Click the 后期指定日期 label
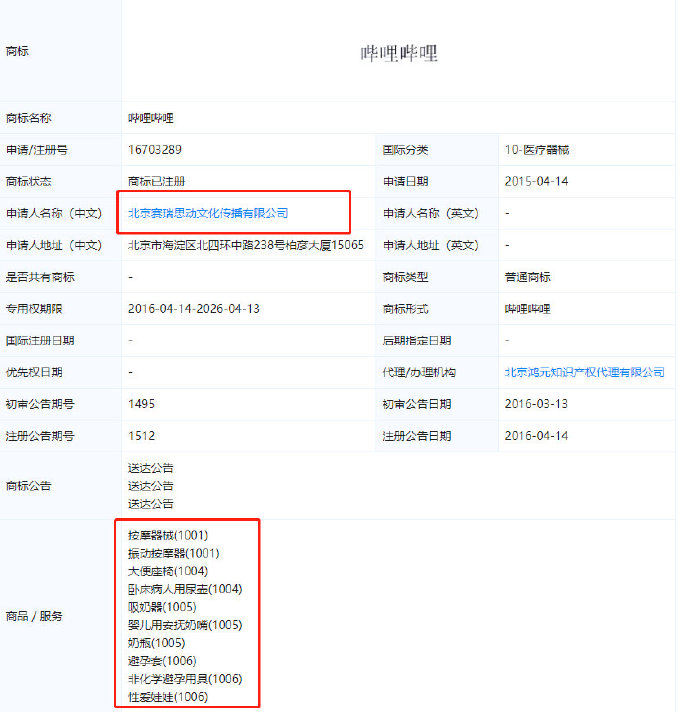This screenshot has width=690, height=712. [417, 341]
